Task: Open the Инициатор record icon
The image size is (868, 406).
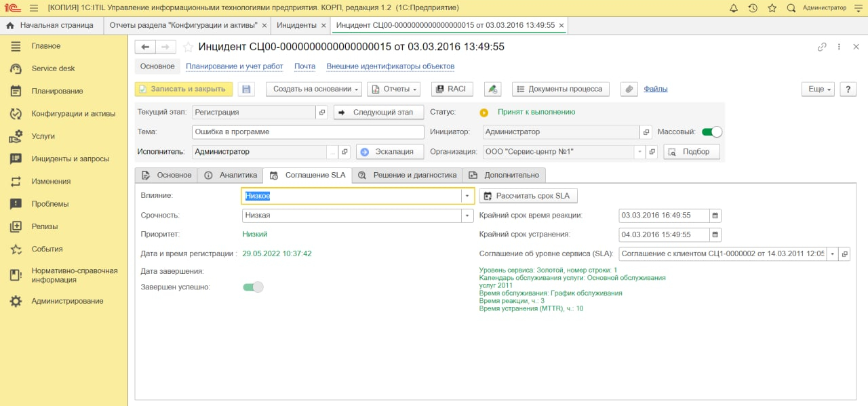Action: click(x=646, y=131)
